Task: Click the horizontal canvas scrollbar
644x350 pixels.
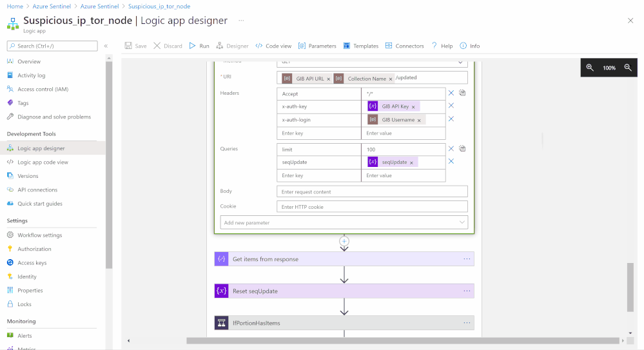Action: (x=402, y=340)
